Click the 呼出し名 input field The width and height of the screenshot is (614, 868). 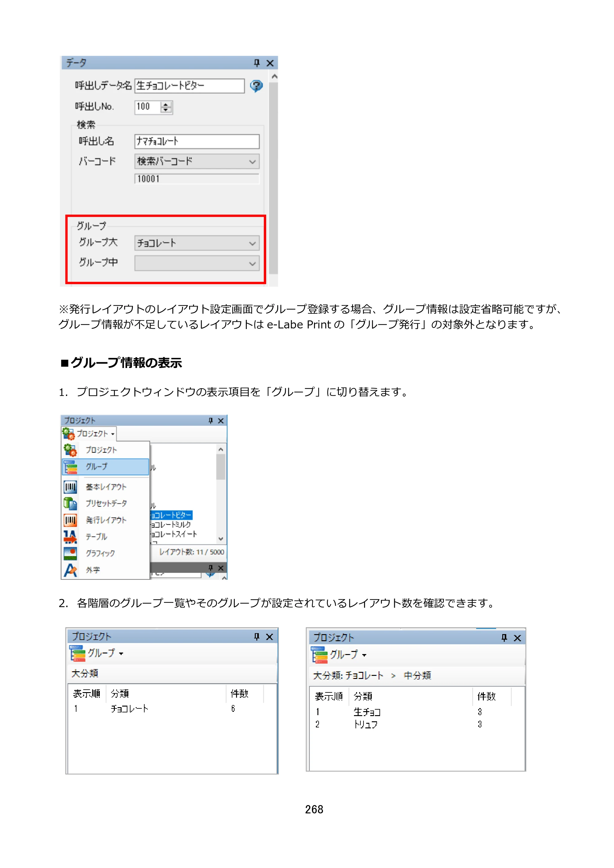pyautogui.click(x=196, y=141)
